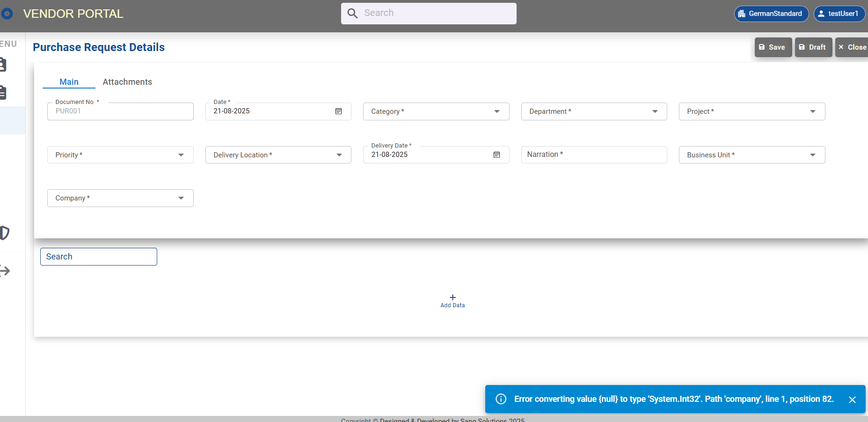Open the Delivery Date calendar picker icon
Image resolution: width=868 pixels, height=422 pixels.
tap(496, 155)
